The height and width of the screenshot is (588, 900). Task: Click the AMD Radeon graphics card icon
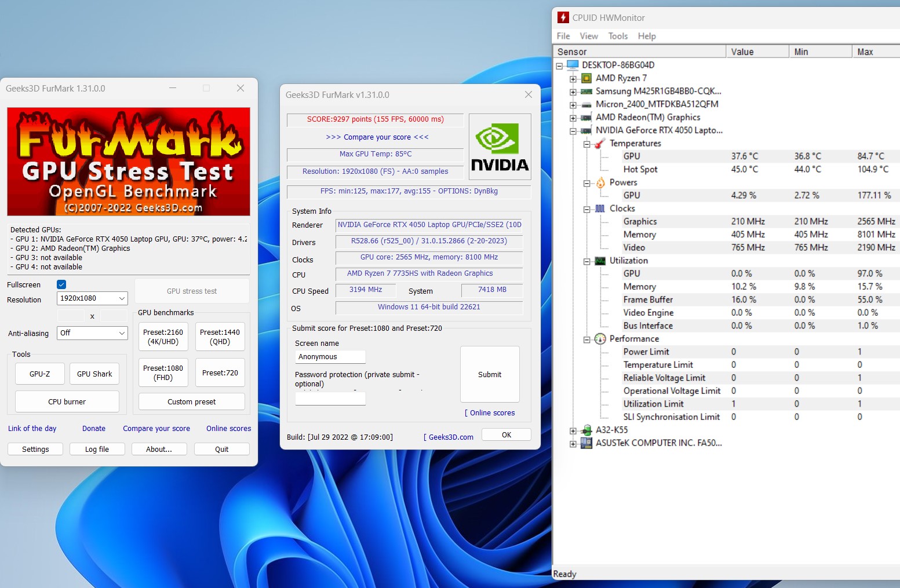click(586, 118)
